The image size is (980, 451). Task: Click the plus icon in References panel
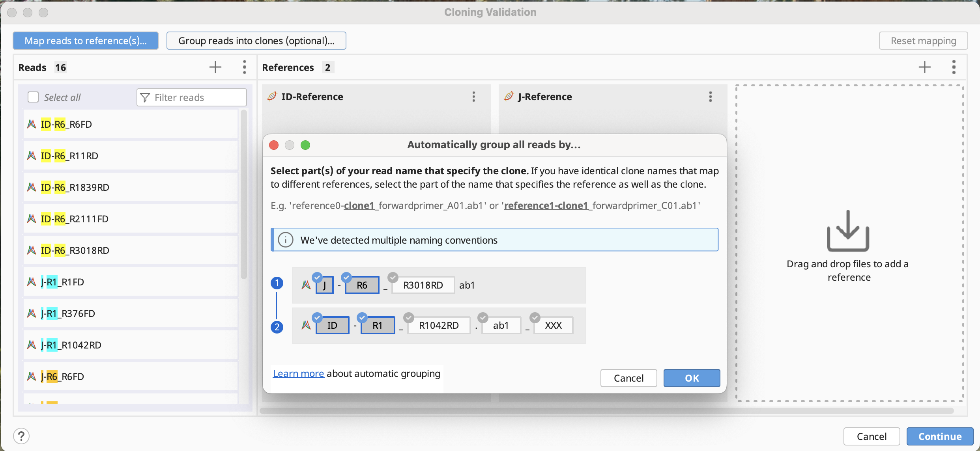(x=924, y=67)
